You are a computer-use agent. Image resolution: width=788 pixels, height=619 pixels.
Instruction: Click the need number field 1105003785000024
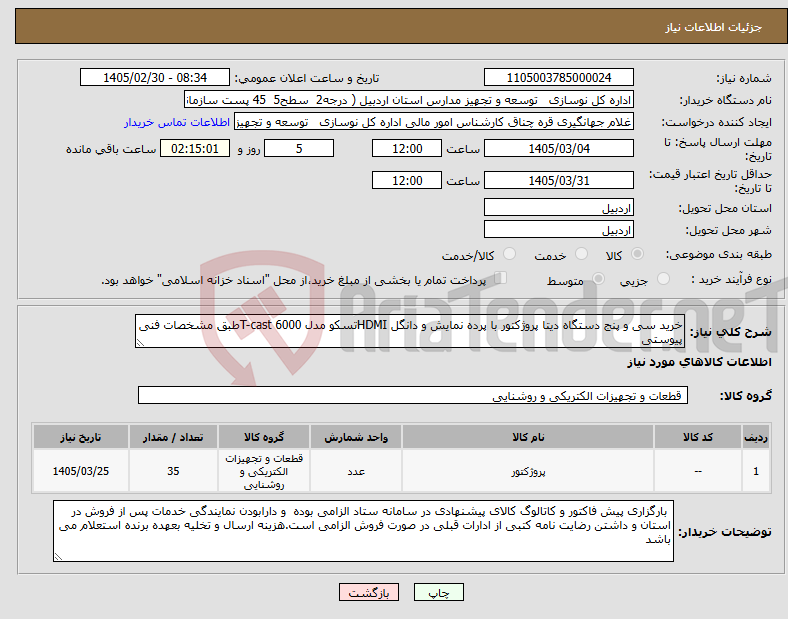click(558, 77)
